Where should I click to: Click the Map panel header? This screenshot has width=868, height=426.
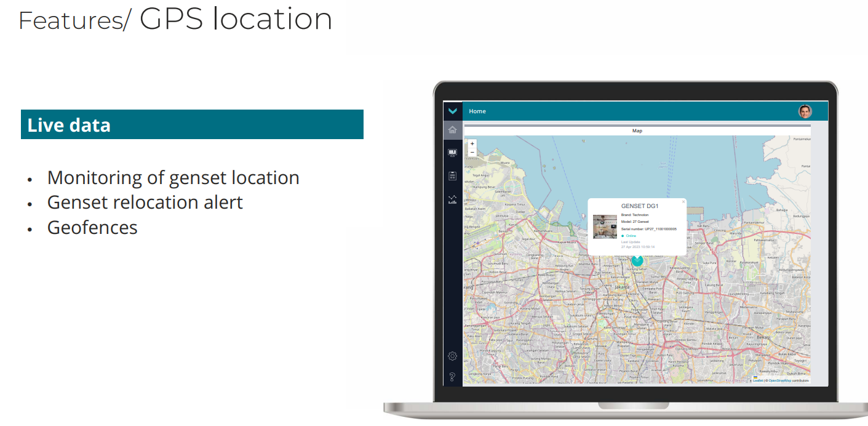(637, 131)
